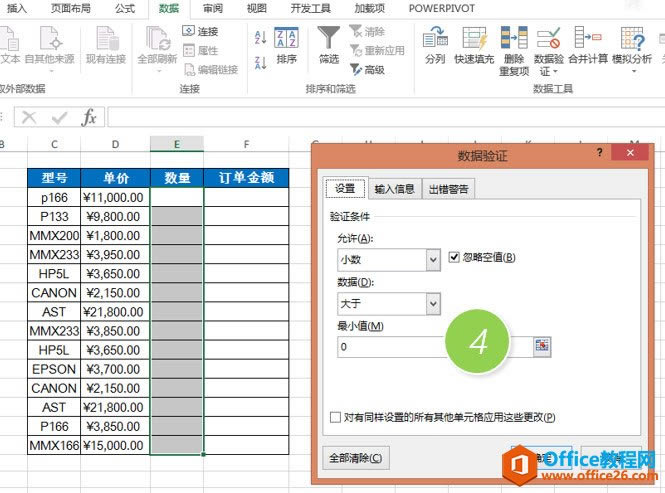Expand the 数据验证 button dropdown arrow

click(x=555, y=72)
